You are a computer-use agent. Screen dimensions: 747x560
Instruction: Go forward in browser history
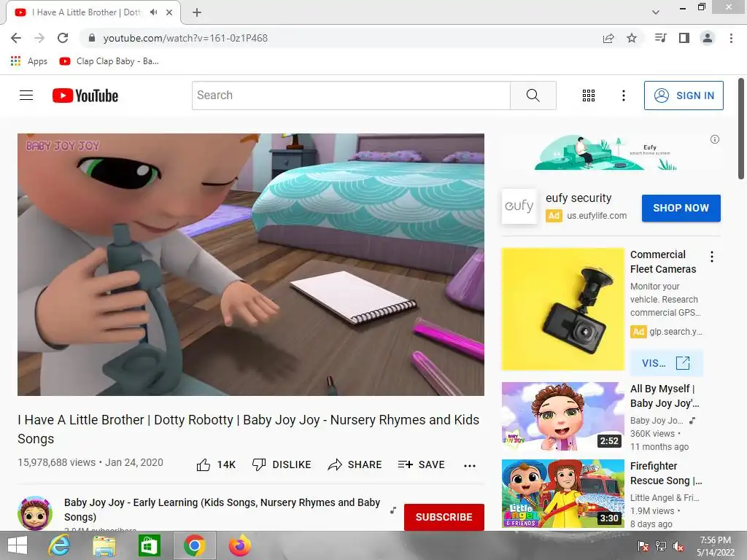pyautogui.click(x=39, y=38)
